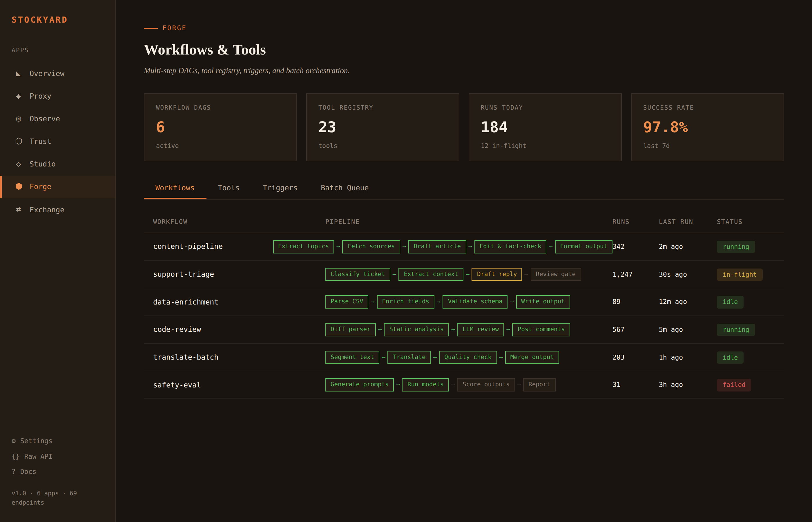Click the LLM review stage in code-review
This screenshot has height=522, width=812.
point(480,329)
